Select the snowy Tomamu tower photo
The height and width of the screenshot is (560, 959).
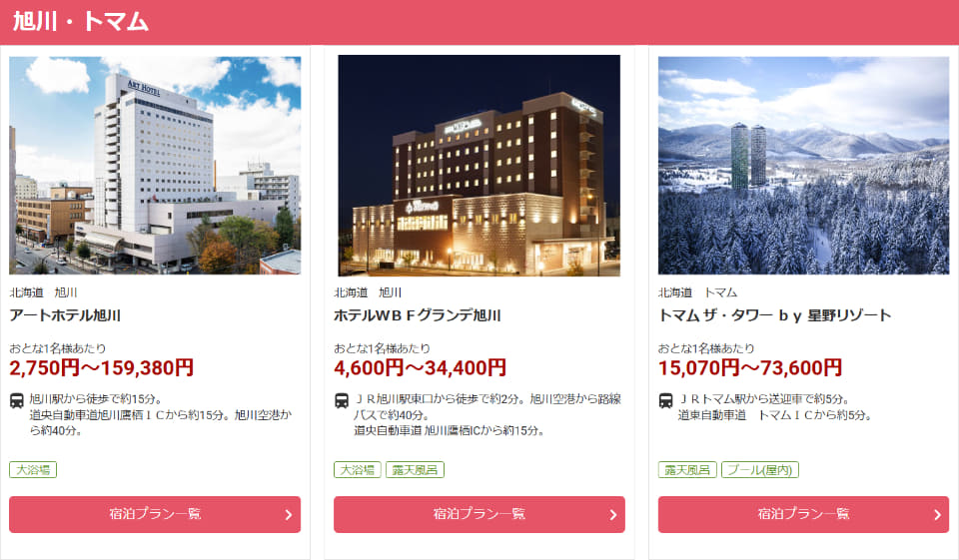803,165
